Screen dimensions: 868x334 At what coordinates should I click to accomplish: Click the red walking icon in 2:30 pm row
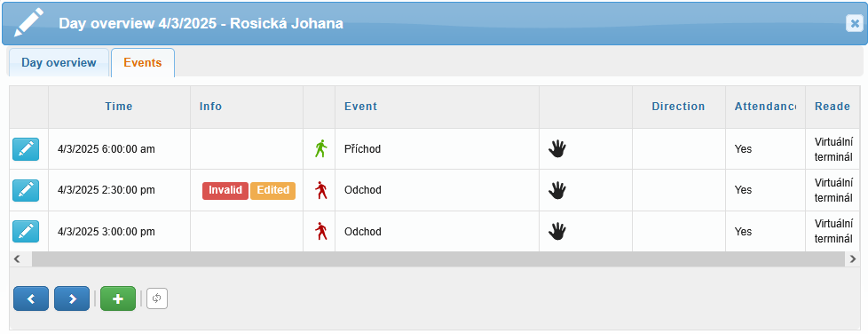coord(321,191)
